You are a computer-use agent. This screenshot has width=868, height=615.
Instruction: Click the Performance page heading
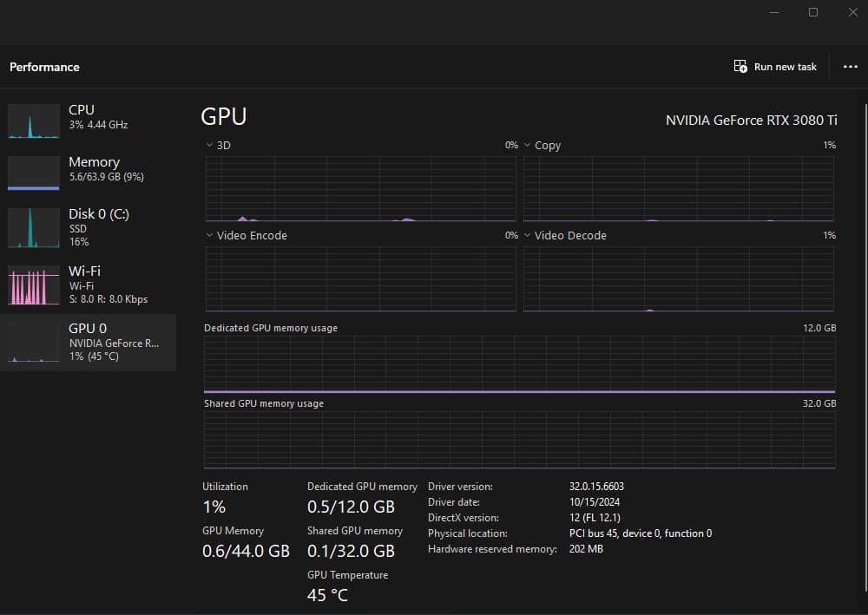(x=44, y=67)
